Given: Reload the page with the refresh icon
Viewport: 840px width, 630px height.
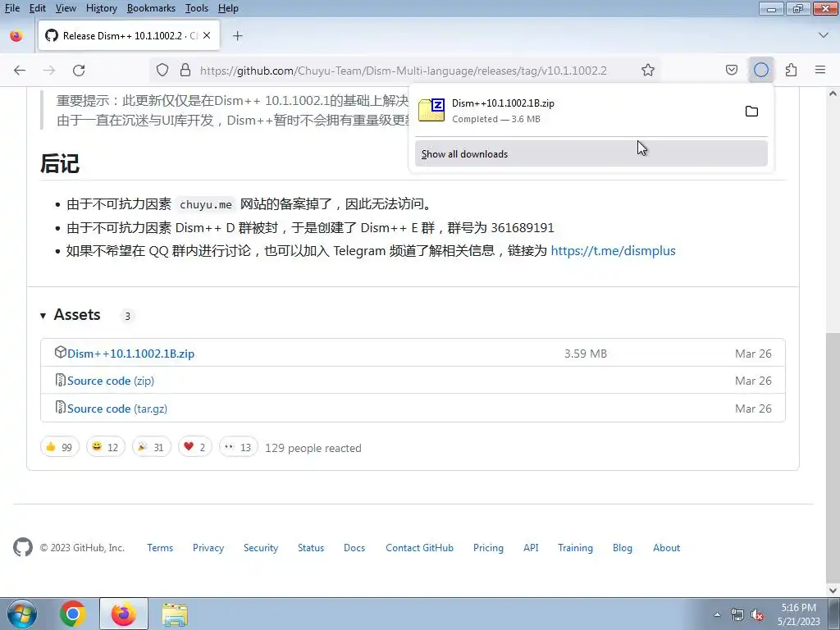Looking at the screenshot, I should pos(79,71).
